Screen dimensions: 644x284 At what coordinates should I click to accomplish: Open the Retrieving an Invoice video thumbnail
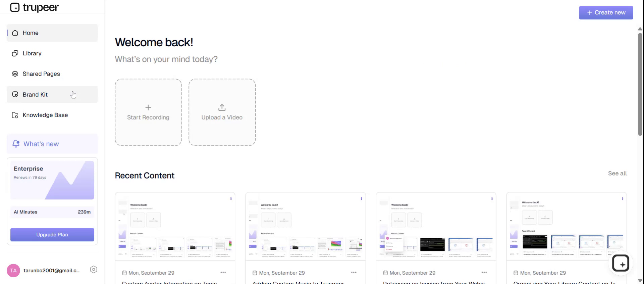tap(436, 226)
